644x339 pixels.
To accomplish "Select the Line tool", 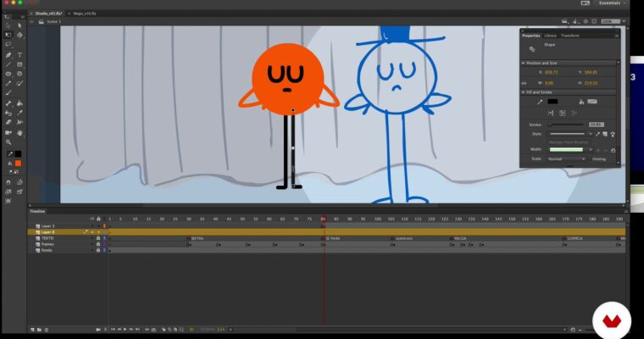I will [x=8, y=64].
